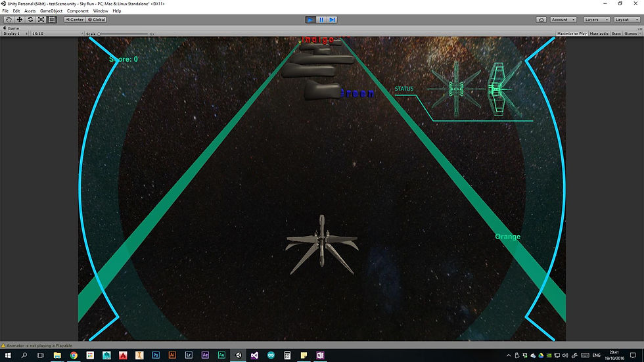Advance one frame with the Step button
This screenshot has height=362, width=644.
pos(333,20)
